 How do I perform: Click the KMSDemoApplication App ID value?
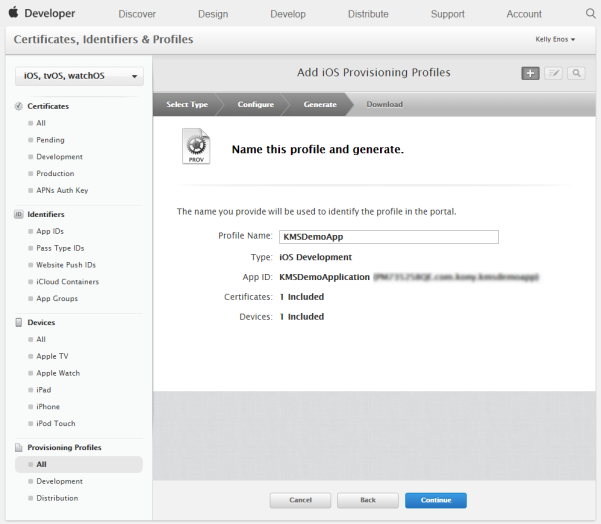coord(324,277)
